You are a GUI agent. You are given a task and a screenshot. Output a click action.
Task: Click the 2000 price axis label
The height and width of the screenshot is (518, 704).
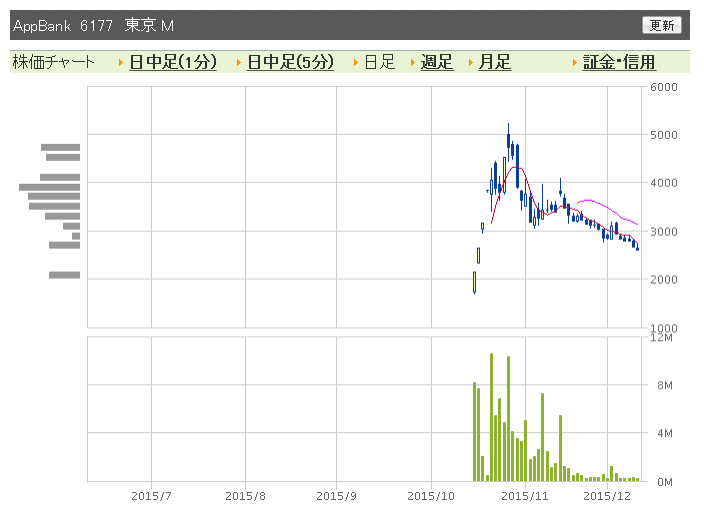tap(664, 280)
